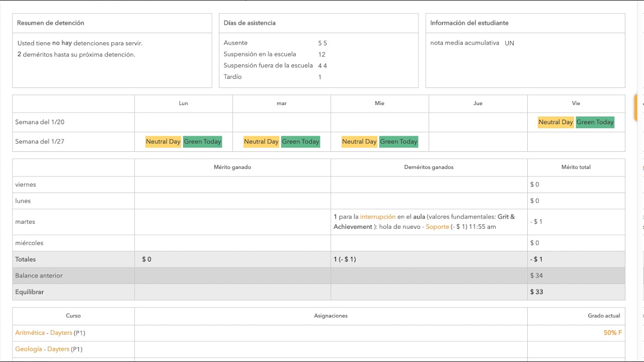Click the Días de asistencia panel header
Image resolution: width=644 pixels, height=362 pixels.
(x=250, y=23)
